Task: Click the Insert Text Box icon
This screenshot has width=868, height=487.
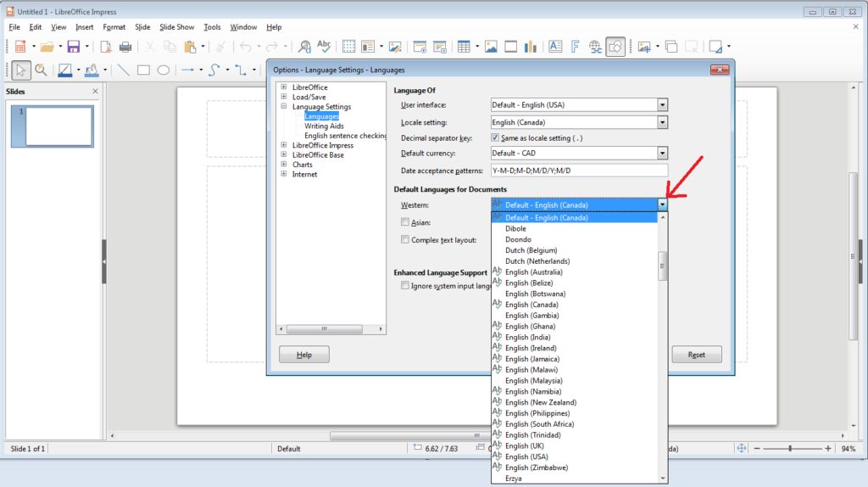Action: tap(555, 47)
